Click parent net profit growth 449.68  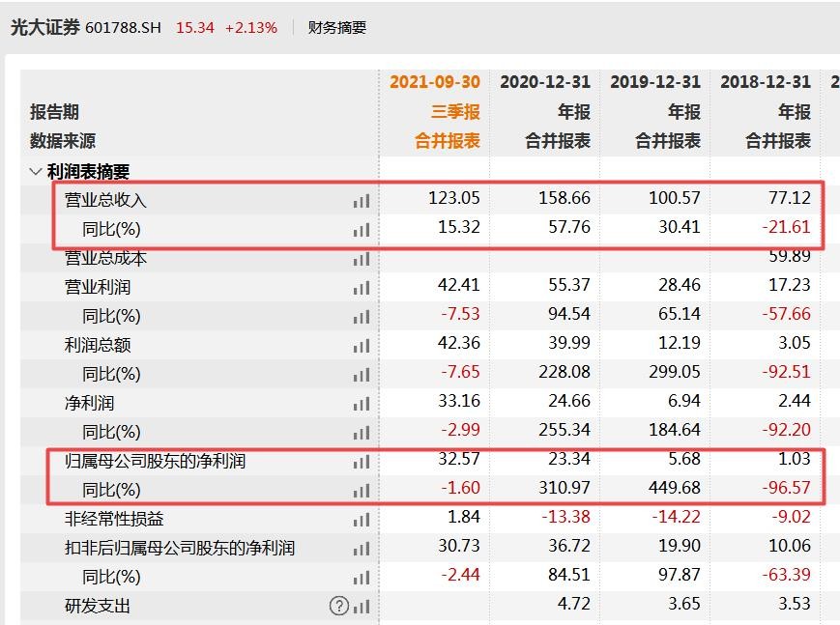pos(675,488)
